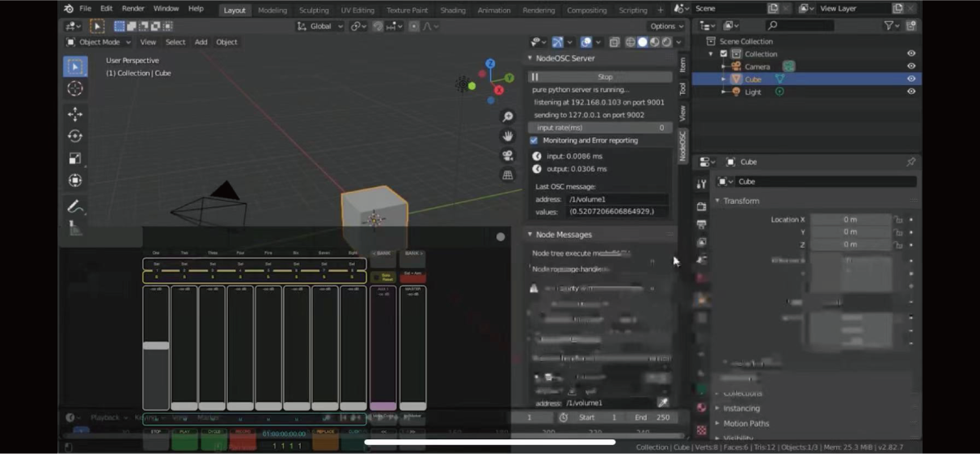980x454 pixels.
Task: Select the Transform tool
Action: (x=75, y=180)
